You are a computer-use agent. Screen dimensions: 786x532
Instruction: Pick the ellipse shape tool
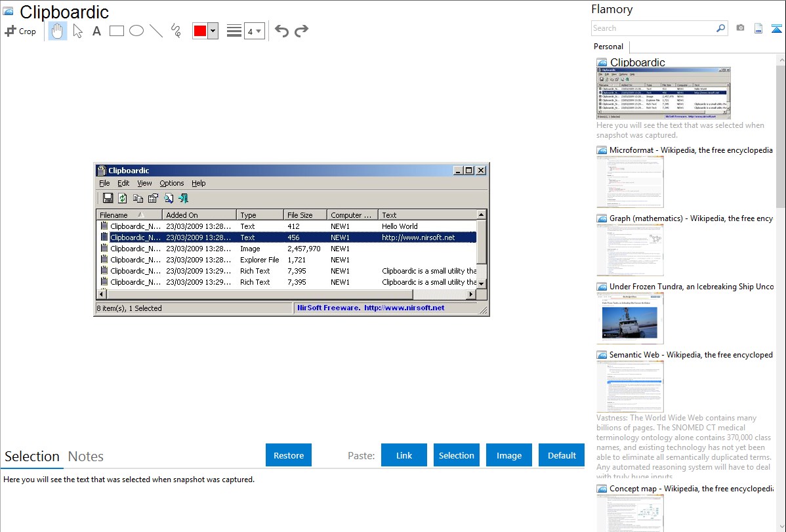(x=136, y=31)
